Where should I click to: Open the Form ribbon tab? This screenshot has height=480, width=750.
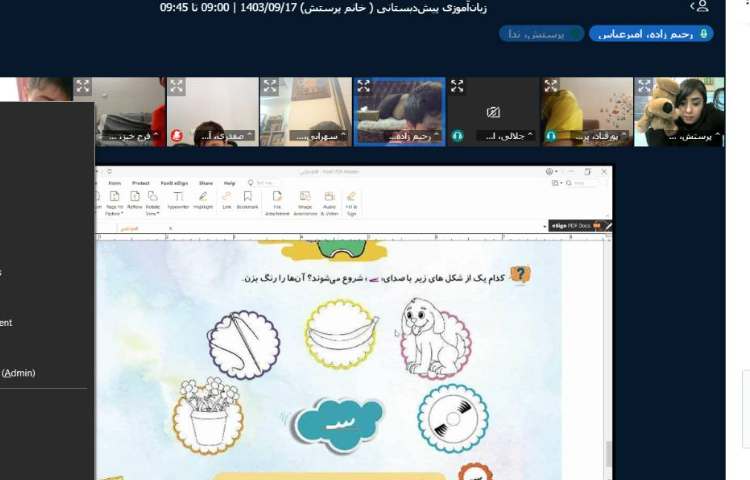tap(114, 183)
